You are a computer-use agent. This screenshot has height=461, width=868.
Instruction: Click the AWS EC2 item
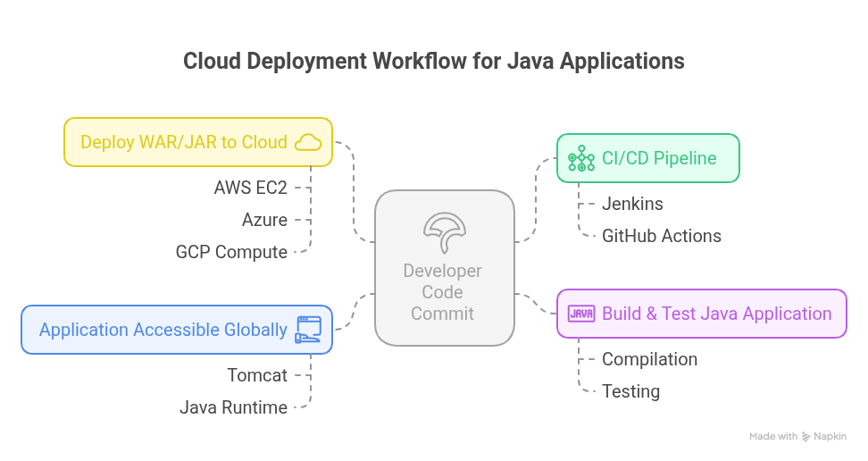point(250,188)
